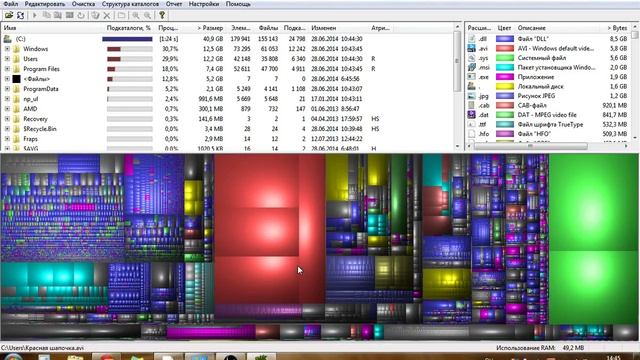Open the Помощь menu

point(238,4)
